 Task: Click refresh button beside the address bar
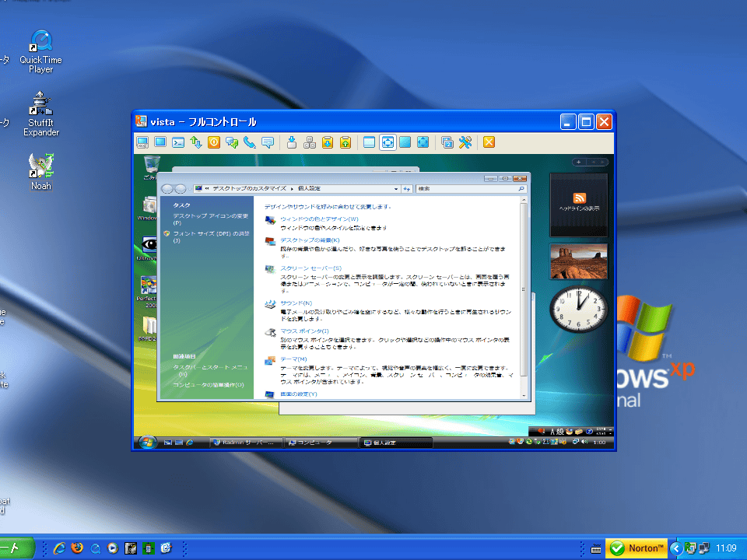coord(406,189)
